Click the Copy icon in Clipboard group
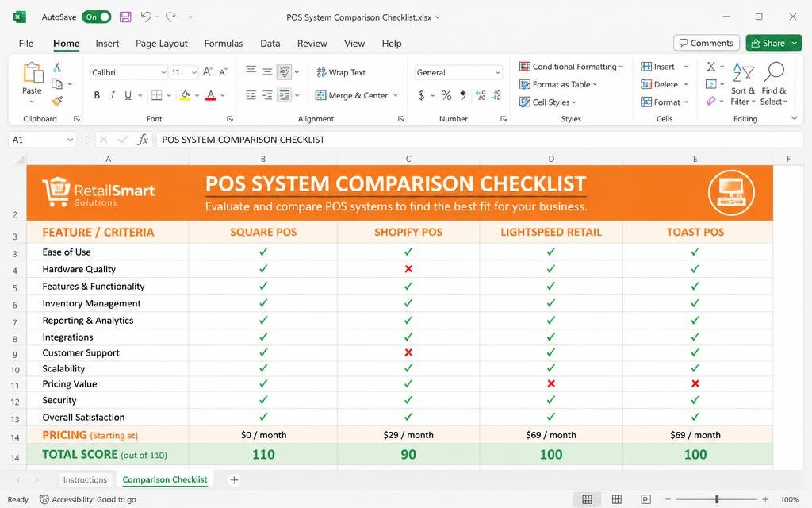Viewport: 812px width, 508px height. click(57, 83)
